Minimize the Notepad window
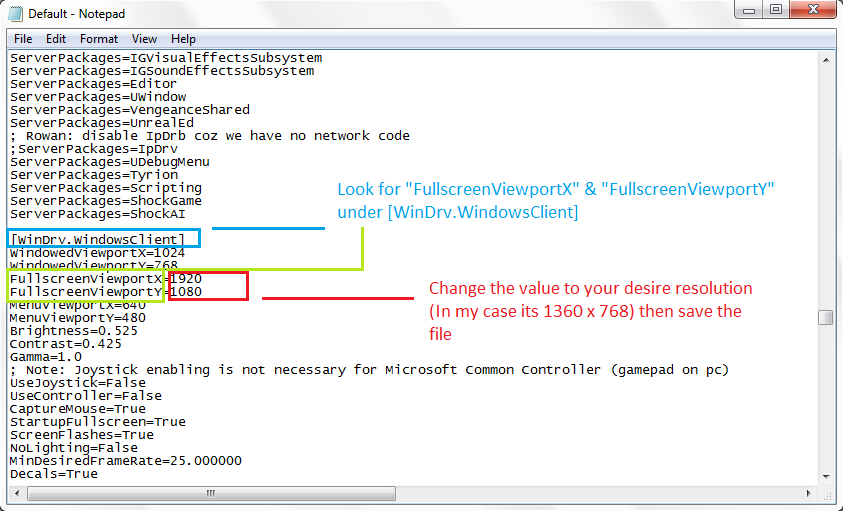The width and height of the screenshot is (843, 511). [x=749, y=10]
